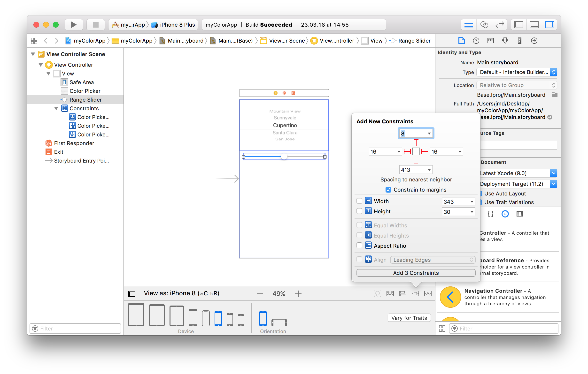Click the Run (play) button
The width and height of the screenshot is (588, 374).
pyautogui.click(x=74, y=25)
